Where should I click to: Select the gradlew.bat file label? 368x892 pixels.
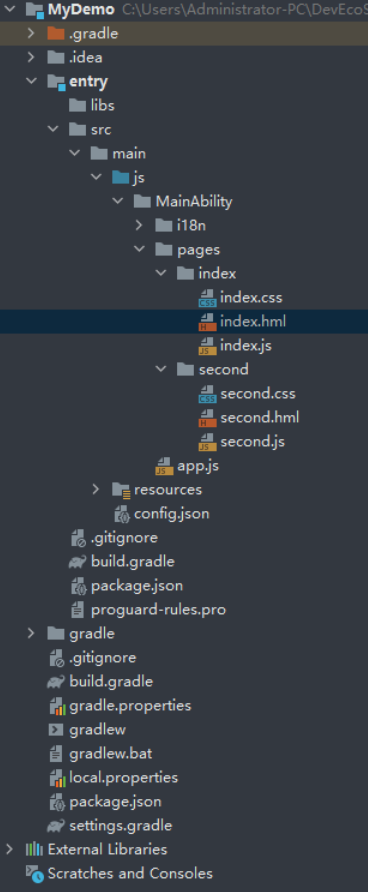pos(110,754)
